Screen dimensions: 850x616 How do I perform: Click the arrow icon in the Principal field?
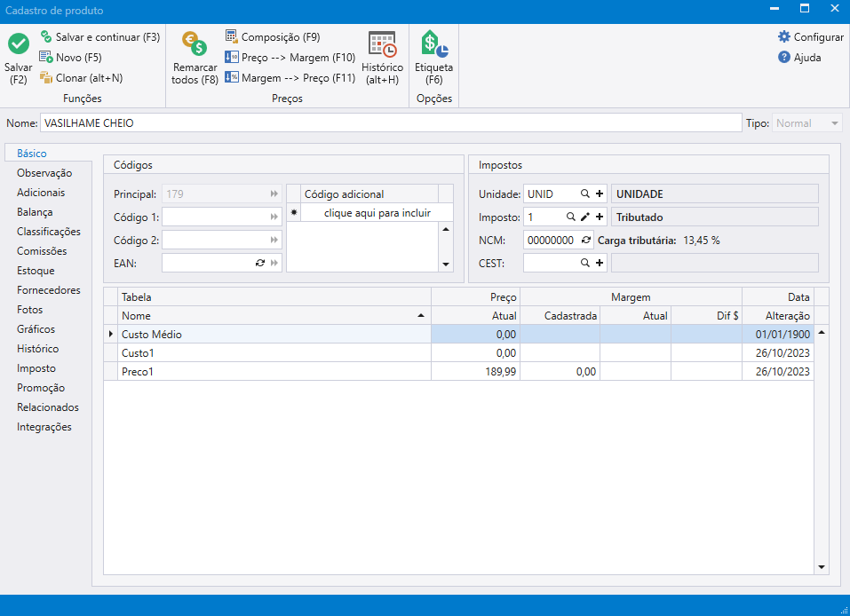[274, 194]
